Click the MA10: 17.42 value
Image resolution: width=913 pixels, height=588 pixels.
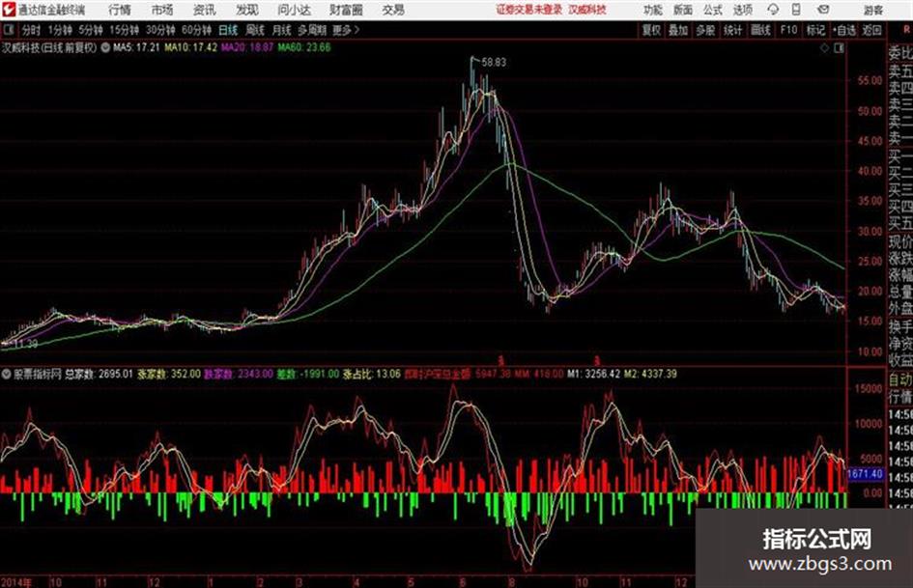pyautogui.click(x=191, y=47)
